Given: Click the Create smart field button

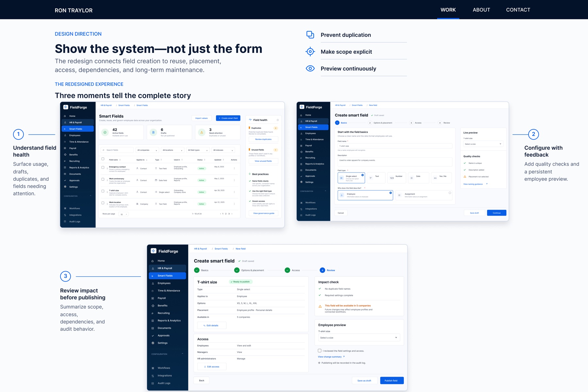Looking at the screenshot, I should pos(228,118).
